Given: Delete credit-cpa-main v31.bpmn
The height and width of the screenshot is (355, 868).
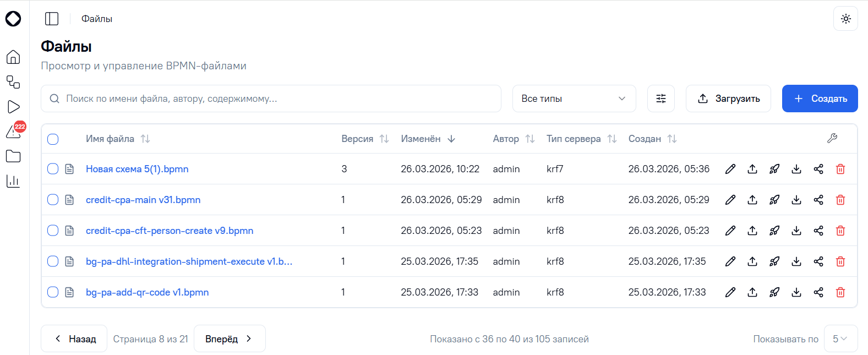Looking at the screenshot, I should tap(840, 200).
